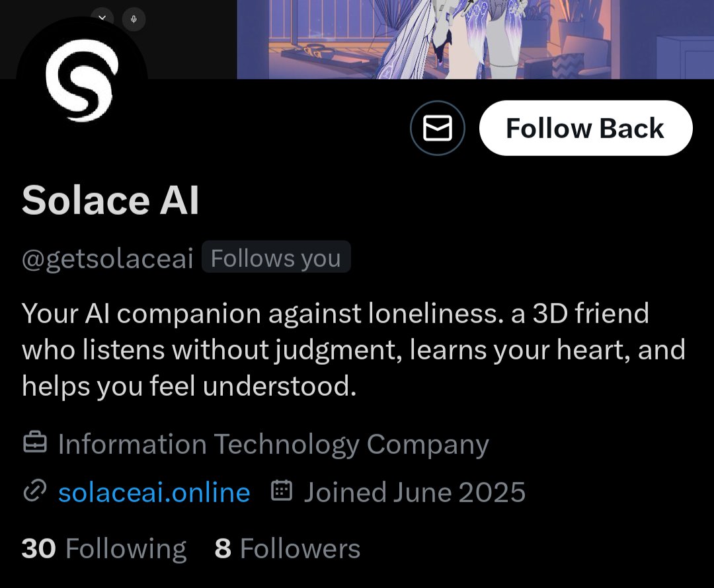Click the bio text about loneliness
This screenshot has height=588, width=714.
point(353,349)
